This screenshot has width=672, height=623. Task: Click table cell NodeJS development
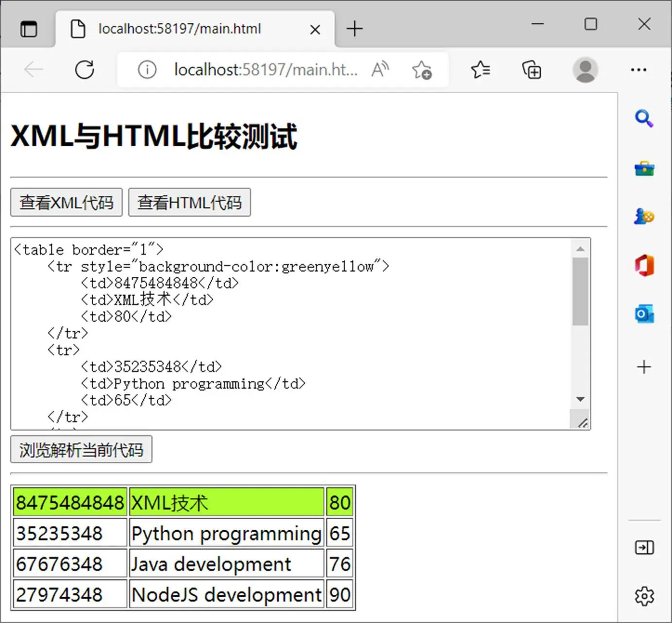point(227,594)
